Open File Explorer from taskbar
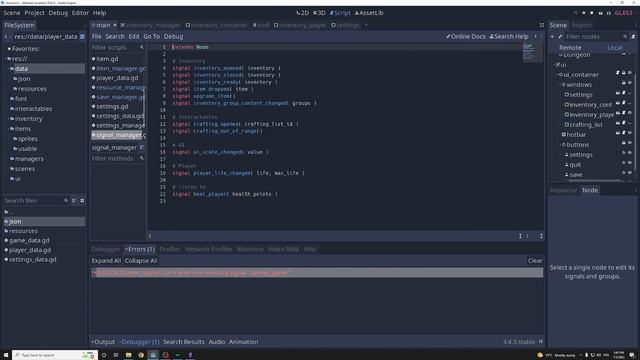Screen dimensions: 640x360 point(129,355)
